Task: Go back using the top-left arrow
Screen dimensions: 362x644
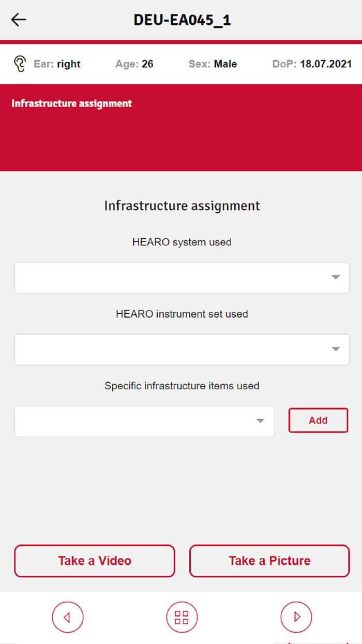Action: pos(19,20)
